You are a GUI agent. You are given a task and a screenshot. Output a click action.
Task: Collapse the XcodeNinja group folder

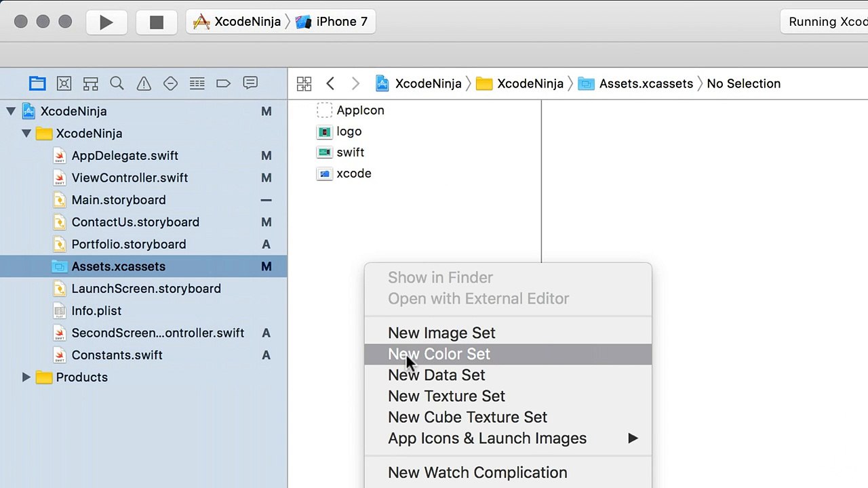(26, 134)
